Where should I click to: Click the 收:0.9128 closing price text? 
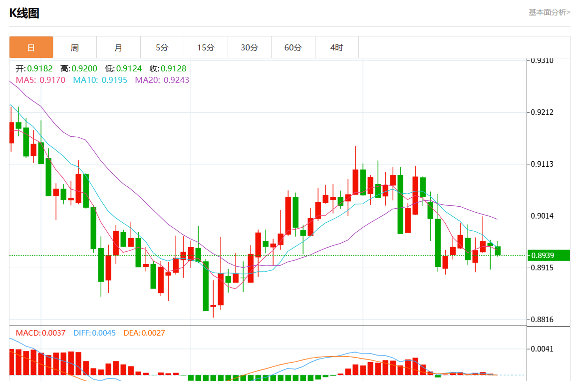coord(168,68)
